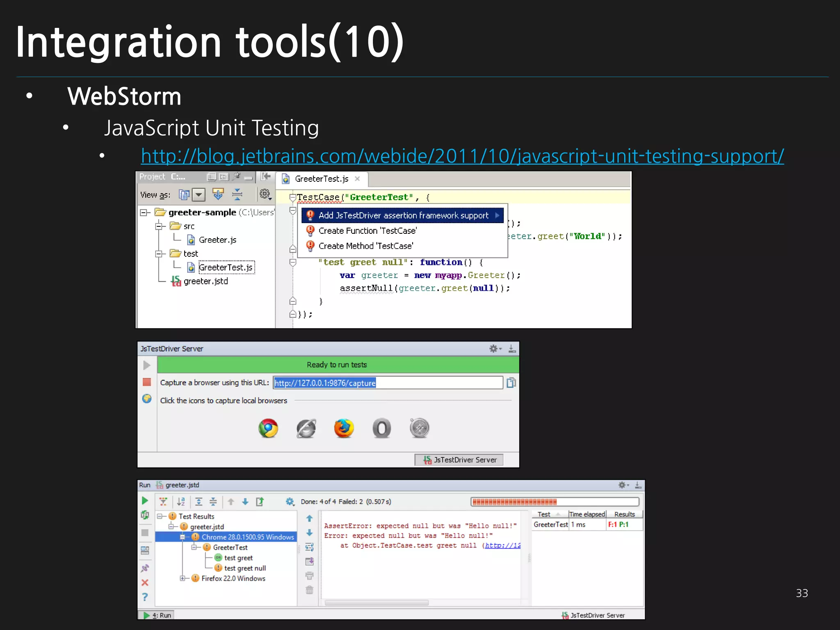Expand the Firefox 22.0 Windows node
Screen dimensions: 840x630
click(183, 578)
